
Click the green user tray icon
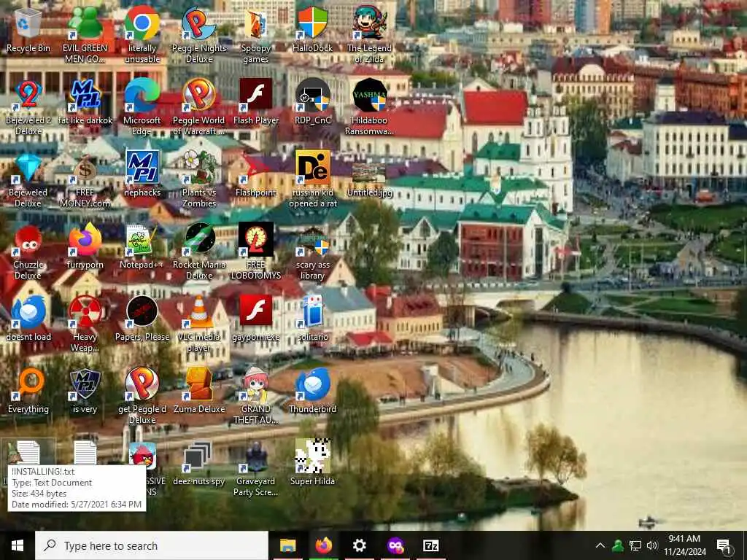click(x=618, y=545)
